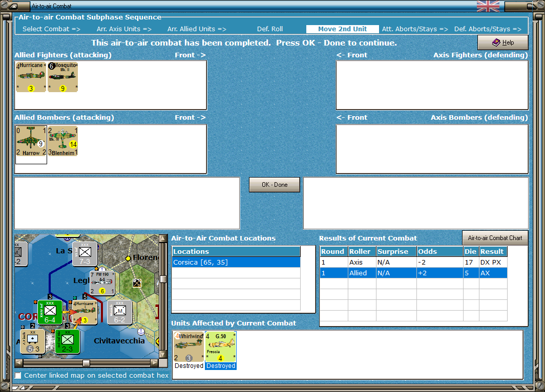
Task: Click the factory hex marker near Florence
Action: pyautogui.click(x=137, y=283)
